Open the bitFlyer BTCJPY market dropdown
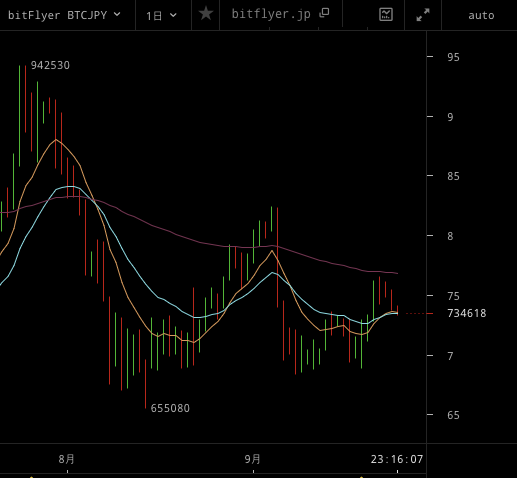 [x=64, y=15]
